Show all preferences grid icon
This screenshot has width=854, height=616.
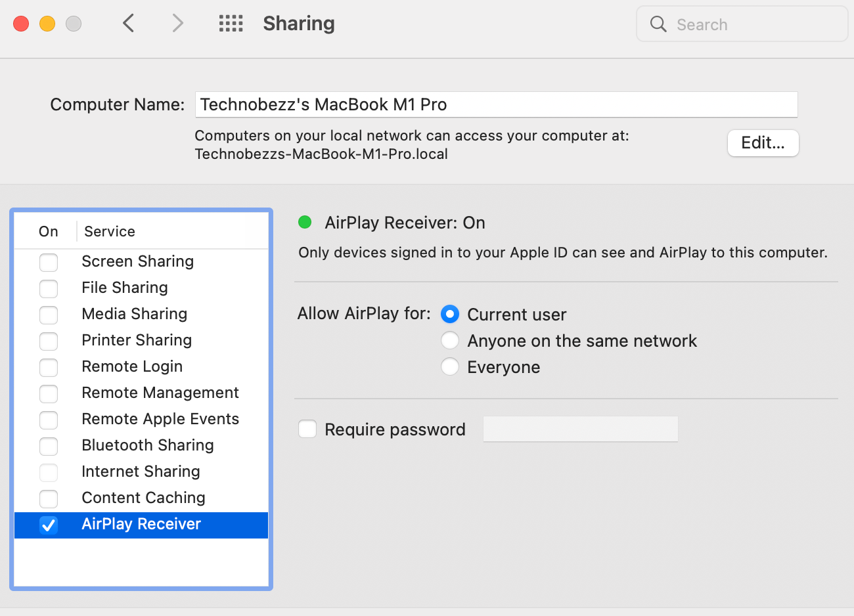click(231, 24)
